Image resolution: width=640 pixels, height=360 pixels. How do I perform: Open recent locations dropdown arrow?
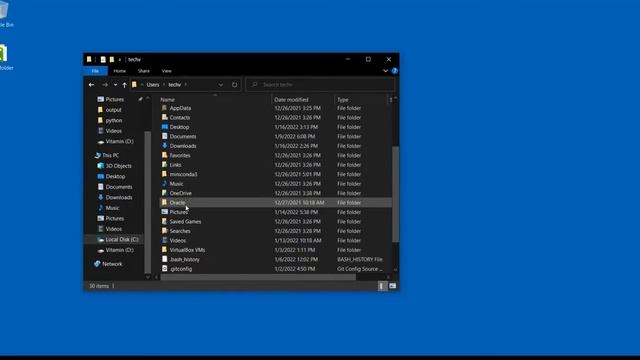[115, 84]
